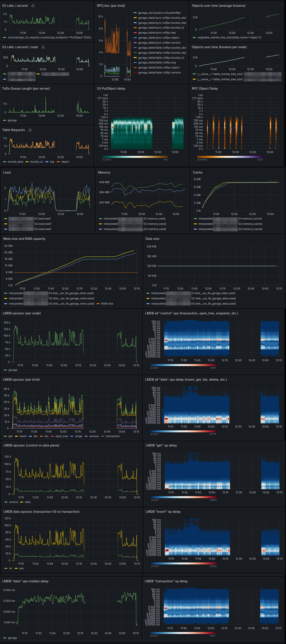
Task: Click the 'LMDB "data" ops median delay' panel title
Action: [26, 581]
